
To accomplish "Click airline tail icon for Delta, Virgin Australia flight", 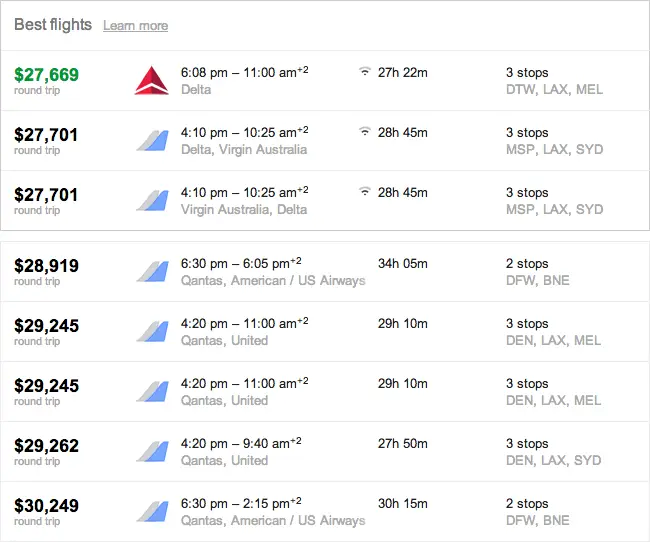I will (x=153, y=141).
